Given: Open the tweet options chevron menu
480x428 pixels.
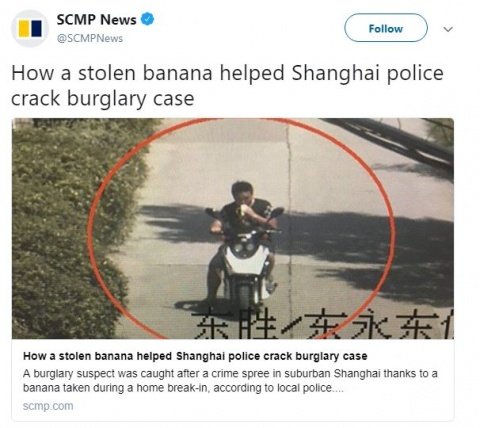Looking at the screenshot, I should tap(448, 29).
